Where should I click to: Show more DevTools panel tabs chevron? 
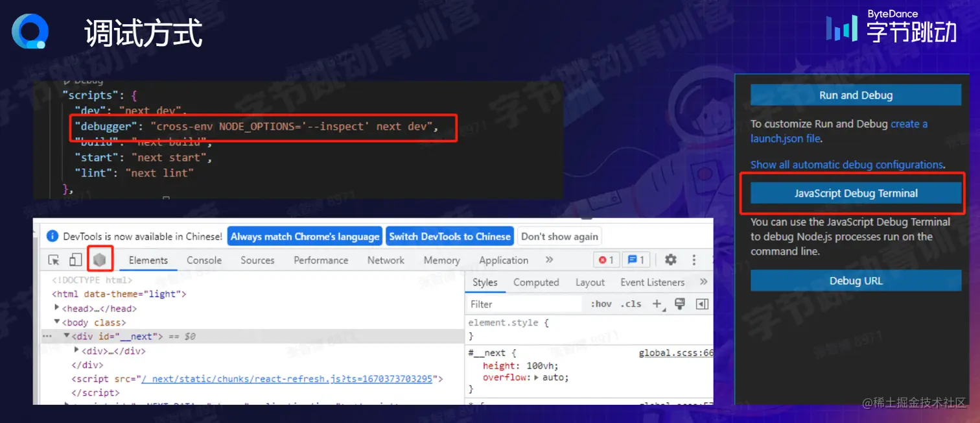point(550,260)
